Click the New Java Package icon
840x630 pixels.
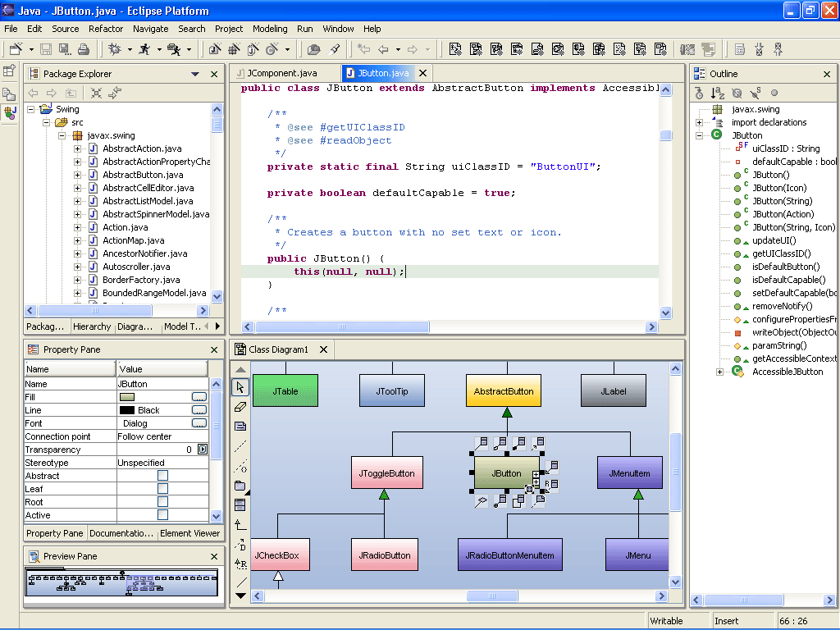pos(234,49)
